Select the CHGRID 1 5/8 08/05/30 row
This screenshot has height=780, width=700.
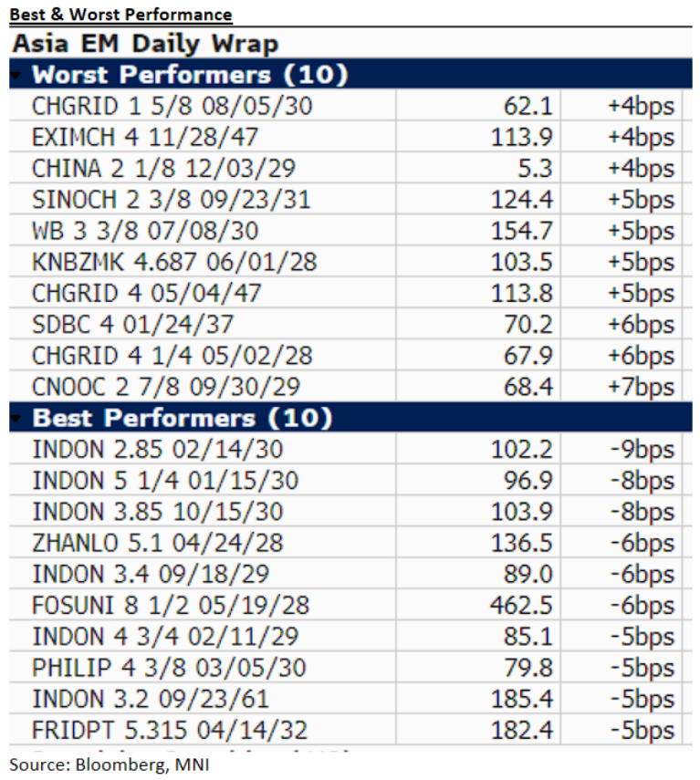[172, 106]
